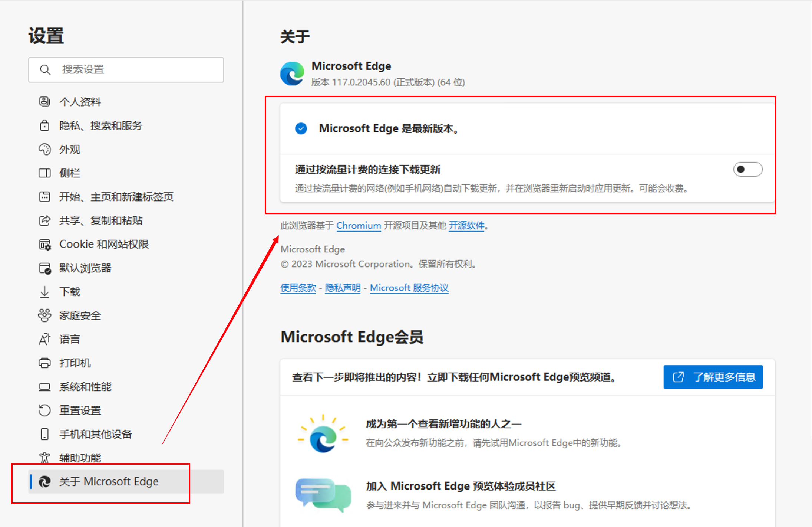Click the 成为第一个查看新增功能的人之一 heading
Image resolution: width=812 pixels, height=527 pixels.
point(444,424)
